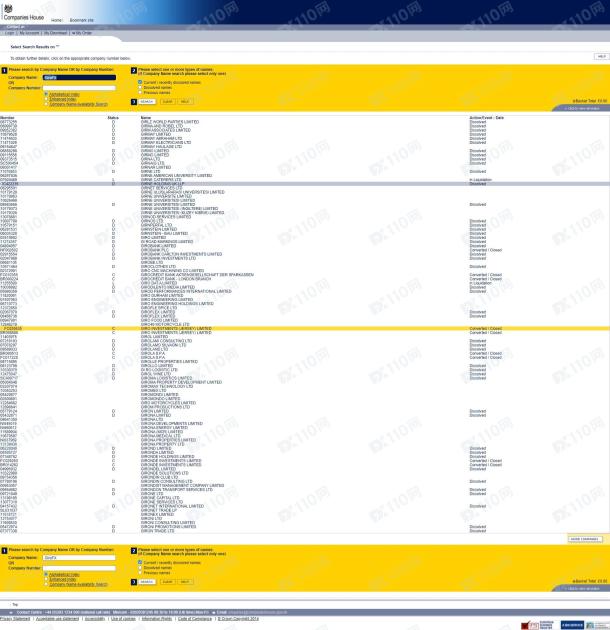Screen dimensions: 610x630
Task: Click the Search button in bottom form
Action: pos(147,582)
